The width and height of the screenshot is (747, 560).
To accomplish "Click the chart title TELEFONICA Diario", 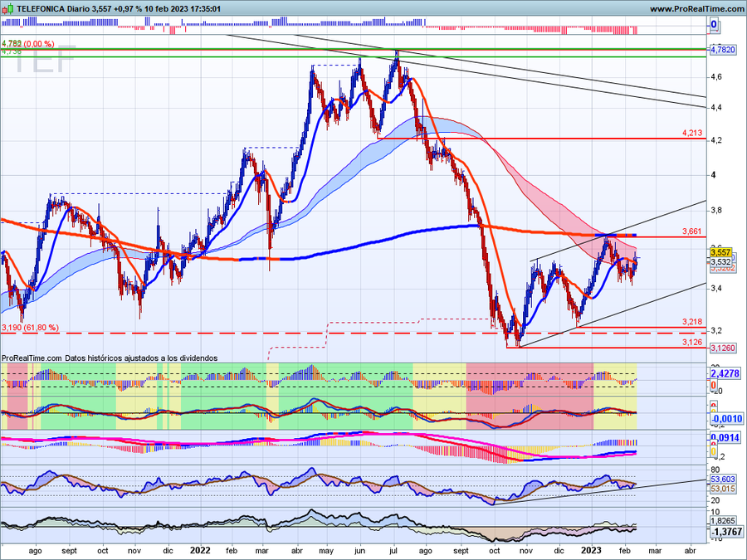I will 53,8.
